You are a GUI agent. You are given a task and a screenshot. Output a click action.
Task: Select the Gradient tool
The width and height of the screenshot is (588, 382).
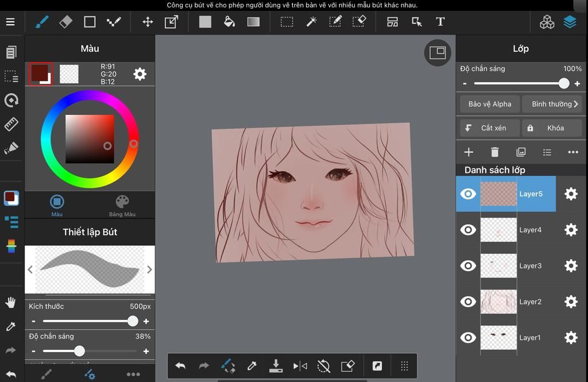click(x=253, y=22)
